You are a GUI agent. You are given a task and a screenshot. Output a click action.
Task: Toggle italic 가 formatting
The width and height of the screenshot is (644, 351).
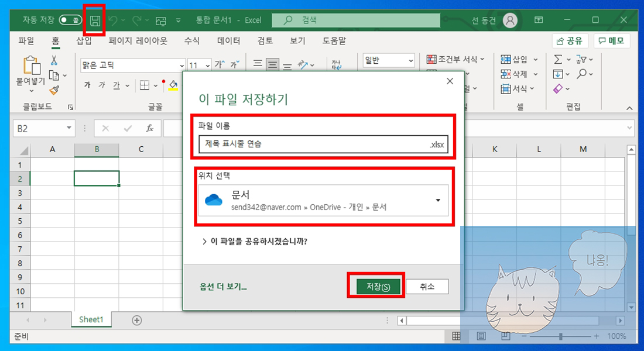pyautogui.click(x=102, y=85)
